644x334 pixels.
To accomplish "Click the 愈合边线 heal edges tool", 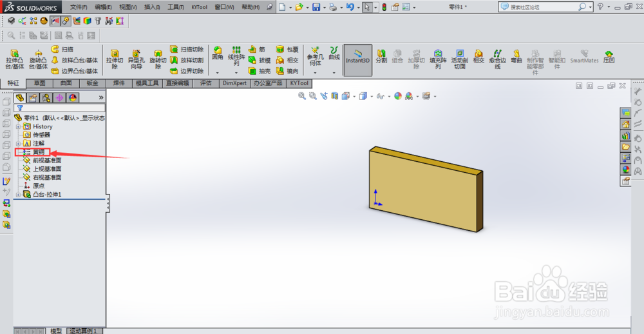I will coord(497,59).
